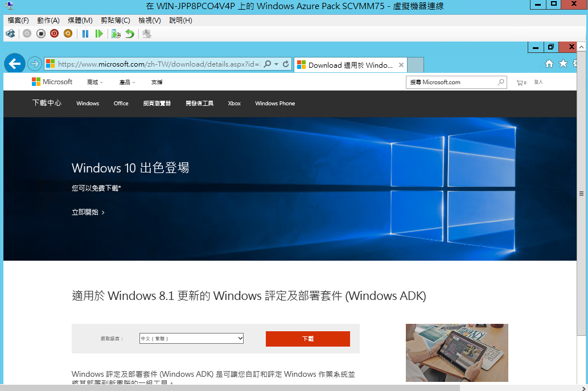Click the tablet photo thumbnail
Viewport: 588px width, 391px height.
point(457,353)
